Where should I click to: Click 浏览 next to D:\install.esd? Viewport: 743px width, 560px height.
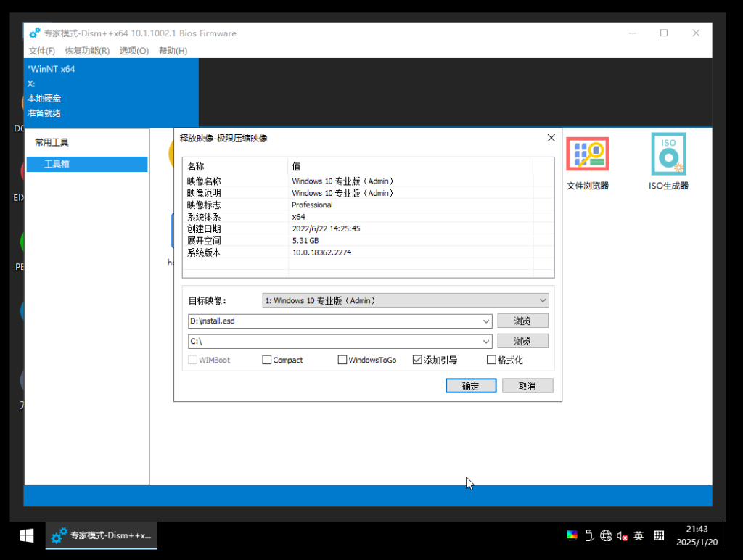pos(522,321)
